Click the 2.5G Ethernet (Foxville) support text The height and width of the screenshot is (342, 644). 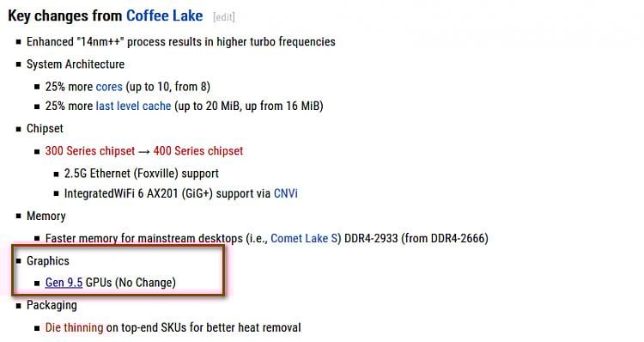142,174
